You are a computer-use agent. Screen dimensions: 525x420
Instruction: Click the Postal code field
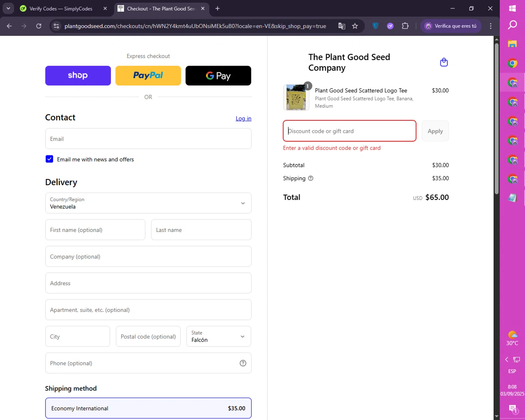coord(148,336)
